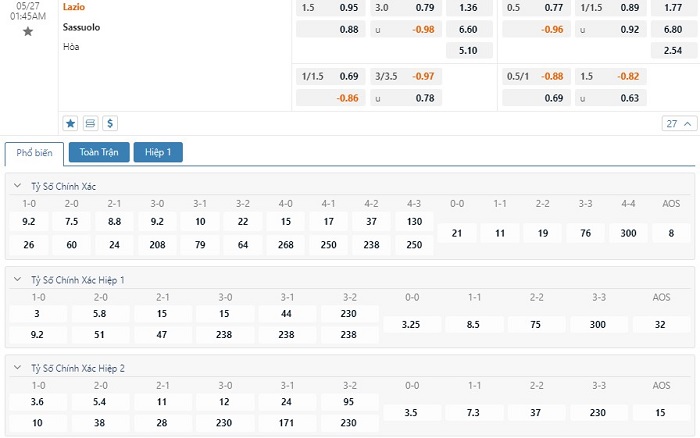Viewport: 700px width, 438px height.
Task: Star the Lazio vs Sassuolo match
Action: (28, 31)
